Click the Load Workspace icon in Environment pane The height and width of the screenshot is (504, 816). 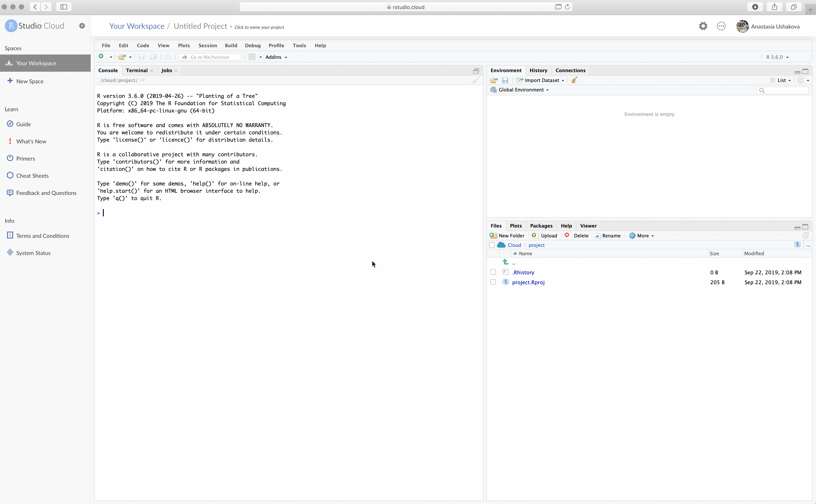pyautogui.click(x=494, y=80)
